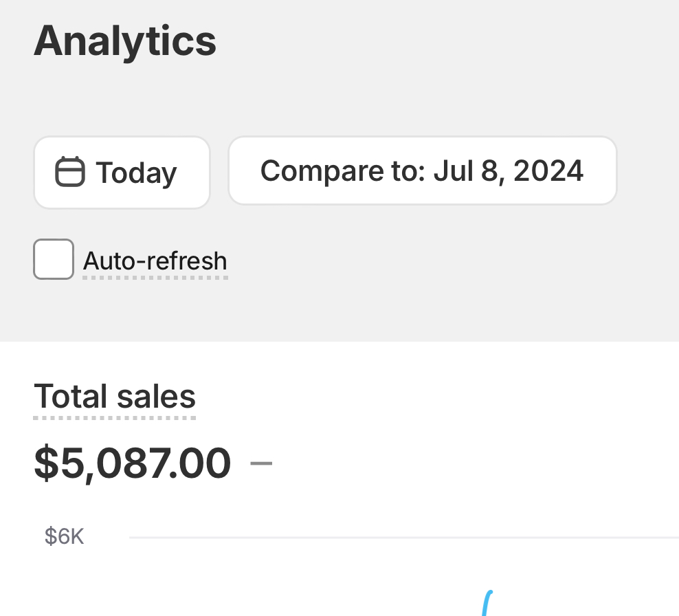The width and height of the screenshot is (679, 616).
Task: Click the Auto-refresh text label
Action: point(155,261)
